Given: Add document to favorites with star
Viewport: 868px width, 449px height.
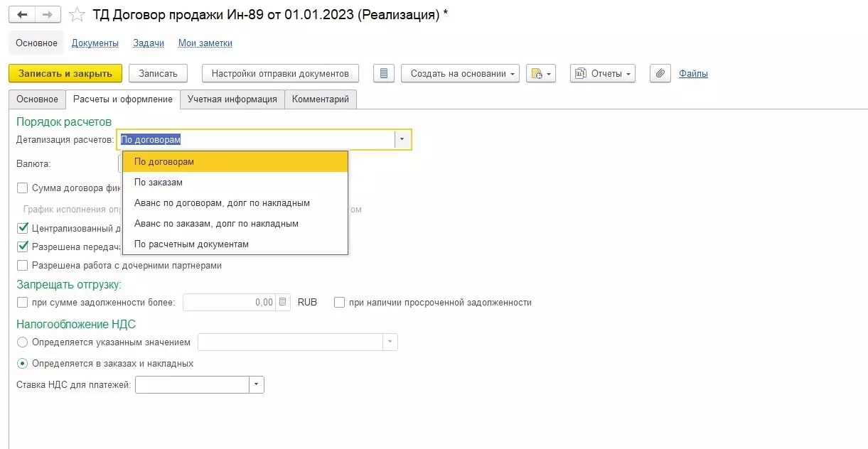Looking at the screenshot, I should click(78, 15).
